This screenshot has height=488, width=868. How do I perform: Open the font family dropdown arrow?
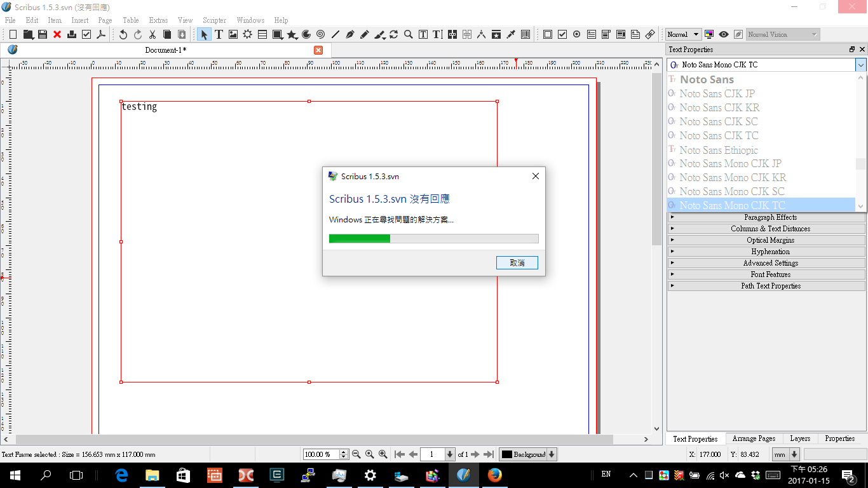coord(860,65)
